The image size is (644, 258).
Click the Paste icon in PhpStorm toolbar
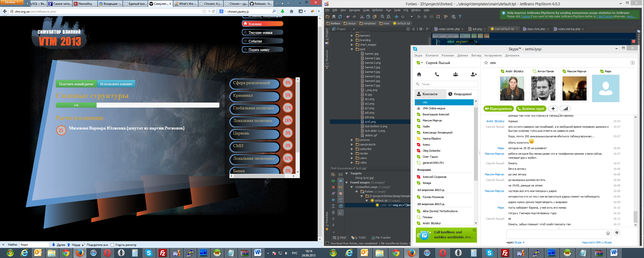click(375, 17)
